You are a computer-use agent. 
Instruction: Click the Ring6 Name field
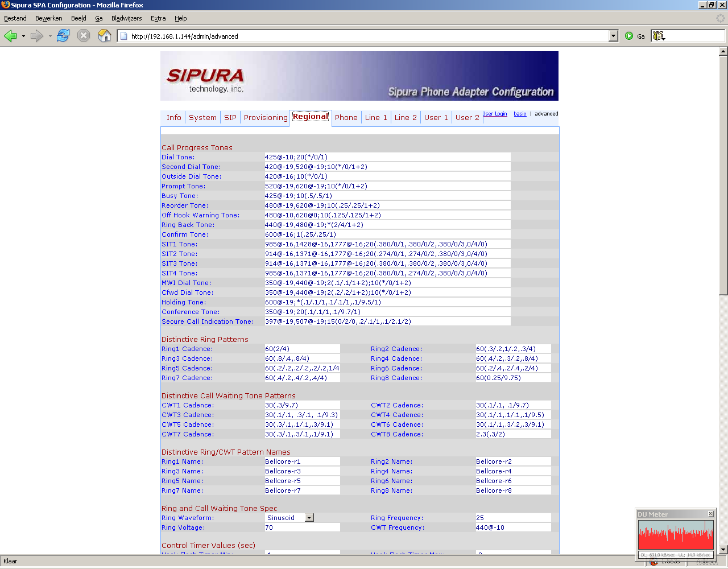[x=513, y=481]
